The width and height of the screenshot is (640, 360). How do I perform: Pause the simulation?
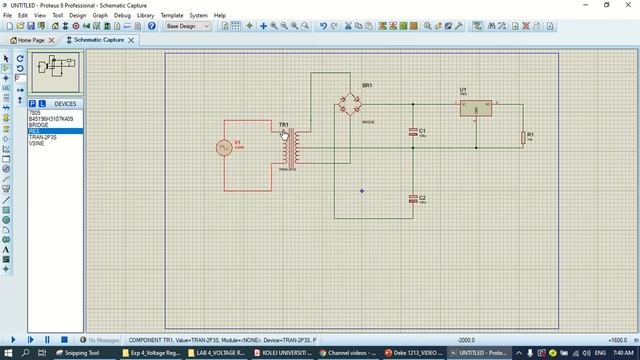click(x=47, y=340)
